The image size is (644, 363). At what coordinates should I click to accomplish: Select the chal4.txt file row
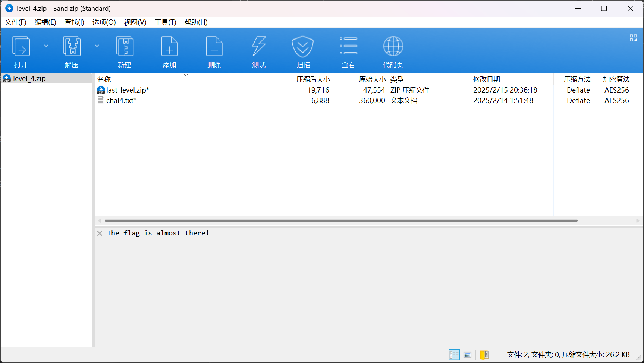tap(364, 100)
